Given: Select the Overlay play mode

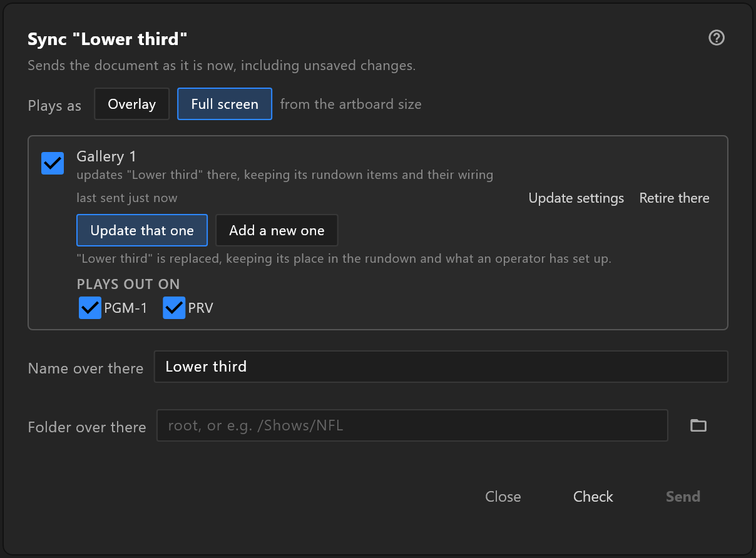Looking at the screenshot, I should coord(132,104).
